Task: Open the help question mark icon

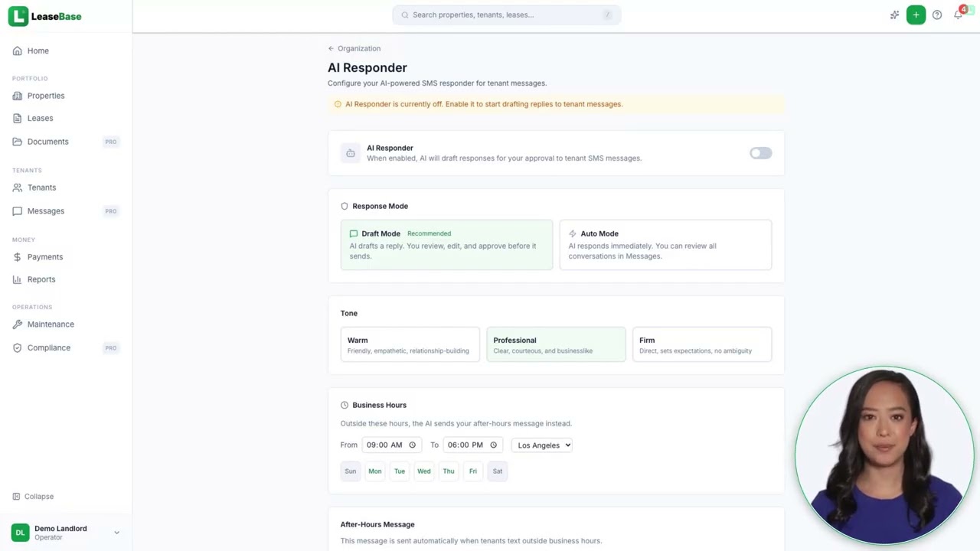Action: pyautogui.click(x=937, y=15)
